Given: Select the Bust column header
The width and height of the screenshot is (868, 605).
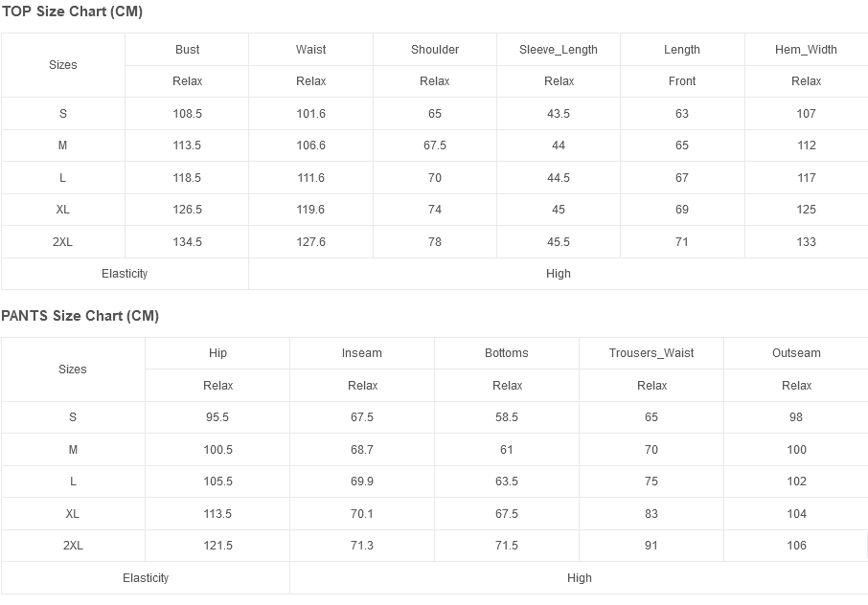Looking at the screenshot, I should [188, 50].
